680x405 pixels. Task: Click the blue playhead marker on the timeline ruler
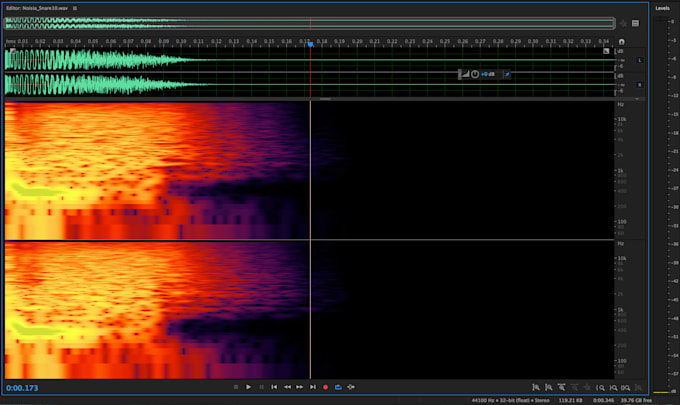pyautogui.click(x=311, y=43)
